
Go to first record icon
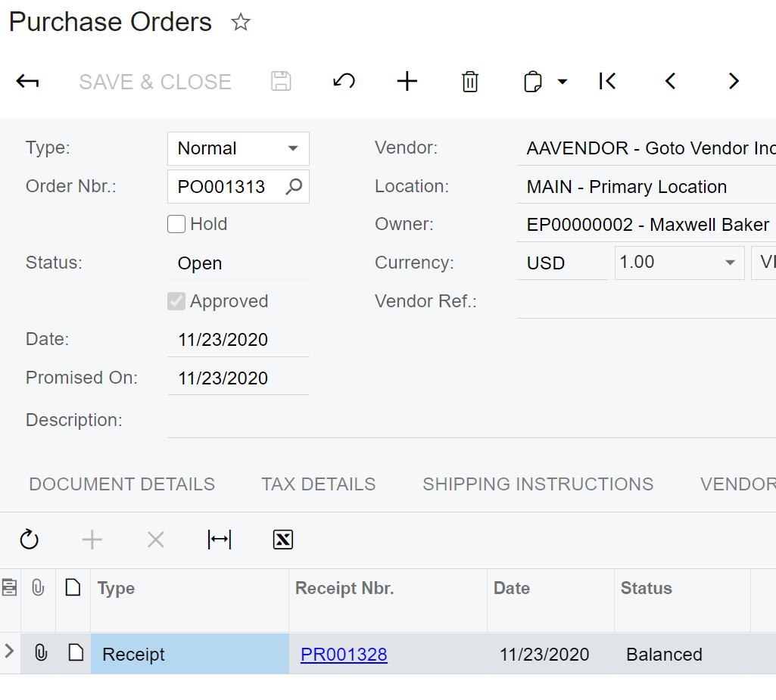point(607,82)
